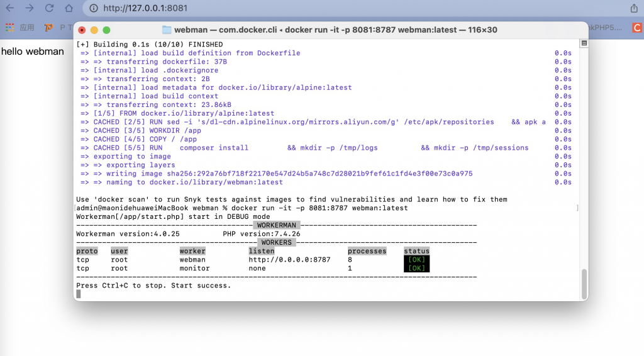This screenshot has height=356, width=644.
Task: Click the 'docker run -it -p 8081:8787' command
Action: tap(319, 208)
